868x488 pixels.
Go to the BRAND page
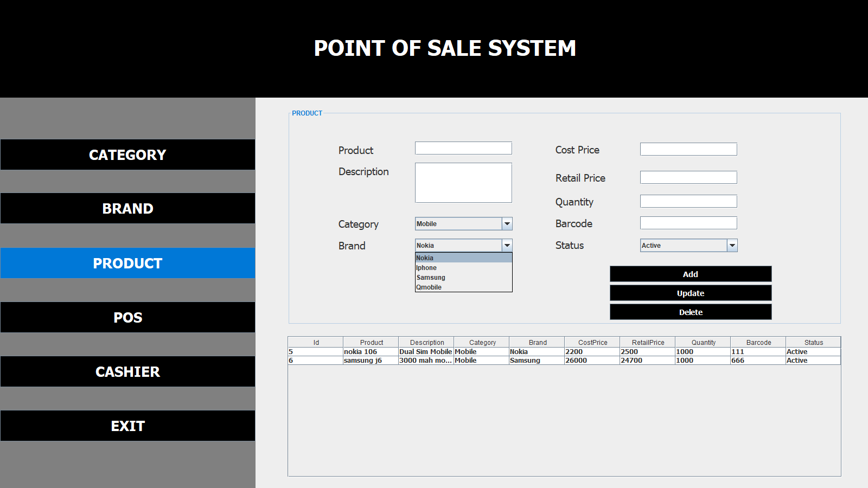(x=127, y=209)
